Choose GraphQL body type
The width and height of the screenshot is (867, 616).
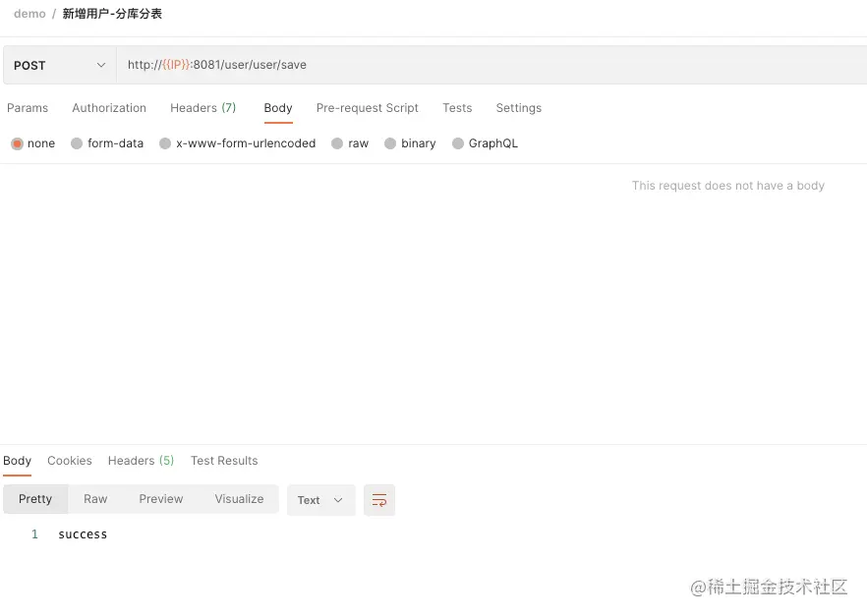[x=457, y=143]
